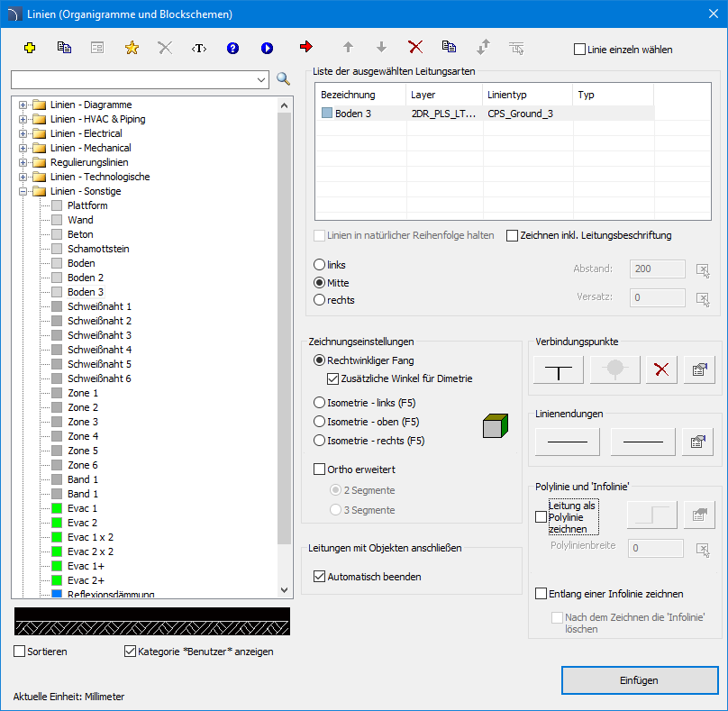Select 'Boden 3' row in selected list

coord(352,114)
